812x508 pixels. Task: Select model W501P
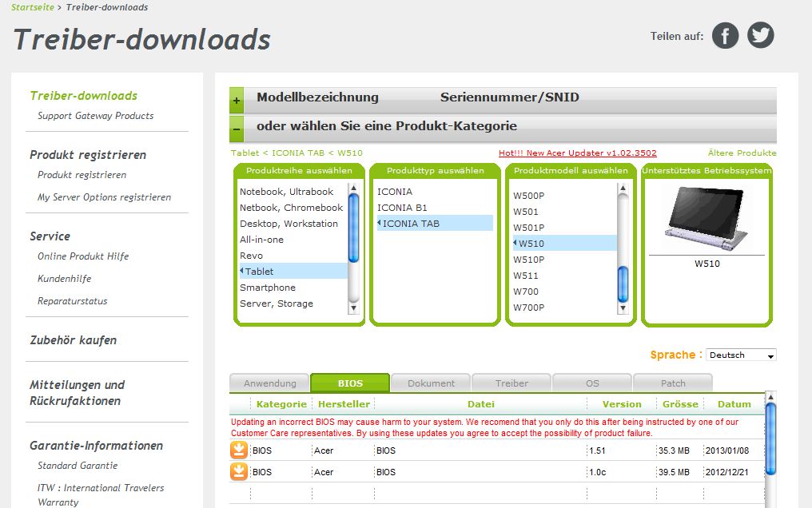pos(529,228)
